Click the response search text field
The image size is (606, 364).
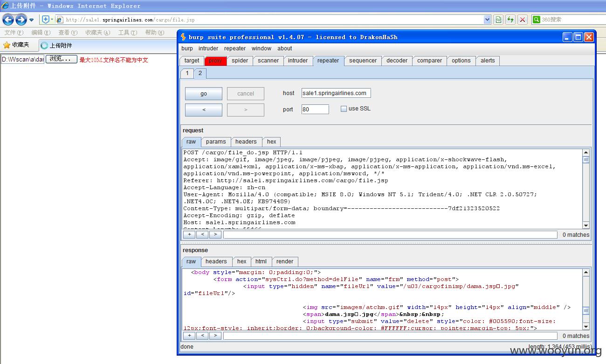(x=390, y=336)
